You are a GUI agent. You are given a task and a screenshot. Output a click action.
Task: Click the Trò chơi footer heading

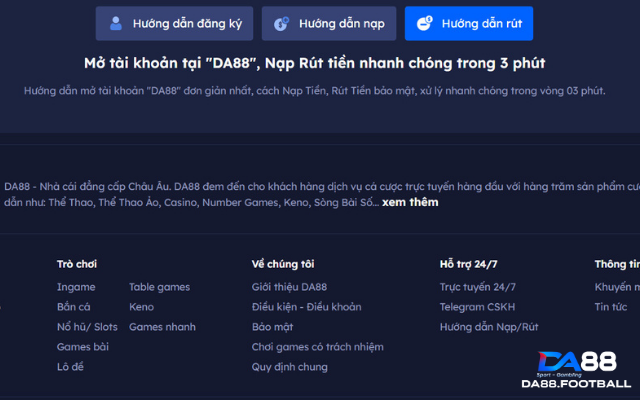pyautogui.click(x=77, y=264)
